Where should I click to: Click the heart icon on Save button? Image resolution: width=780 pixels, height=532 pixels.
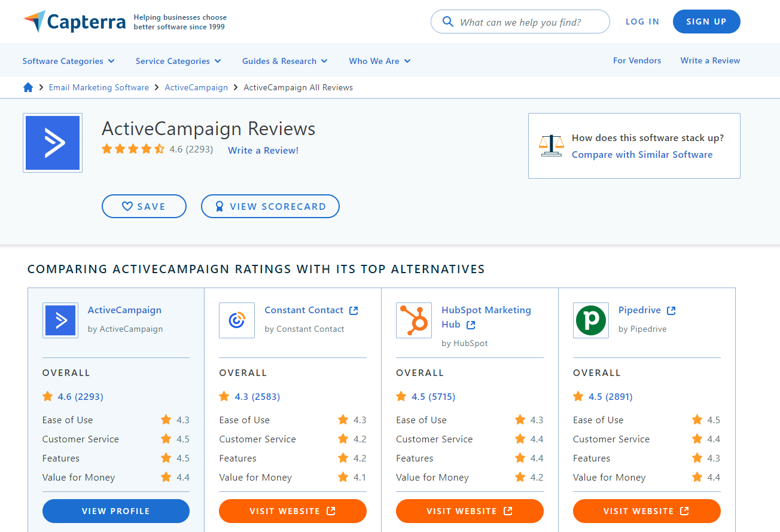(x=127, y=206)
